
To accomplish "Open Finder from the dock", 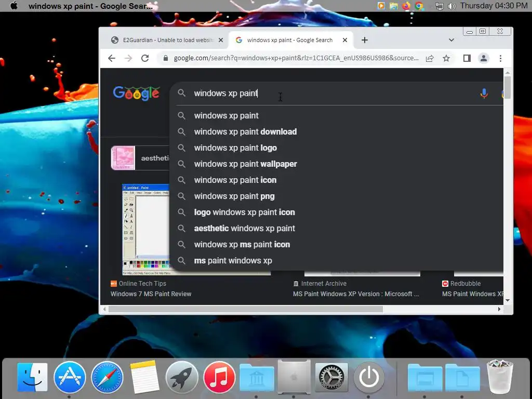I will pos(32,377).
